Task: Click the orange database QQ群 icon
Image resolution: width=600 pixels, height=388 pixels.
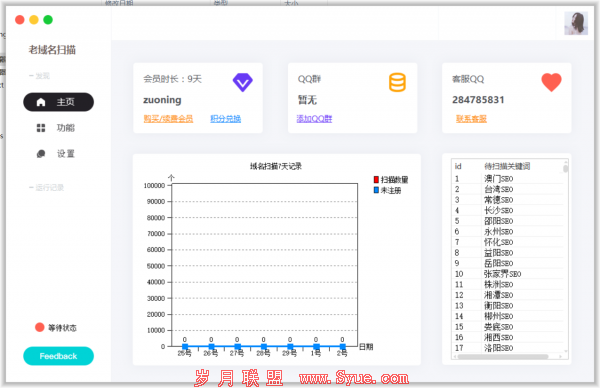Action: point(397,82)
